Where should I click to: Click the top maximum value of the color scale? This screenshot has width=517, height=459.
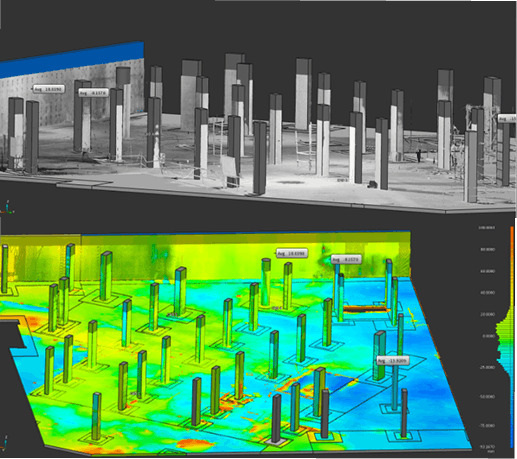coord(487,228)
